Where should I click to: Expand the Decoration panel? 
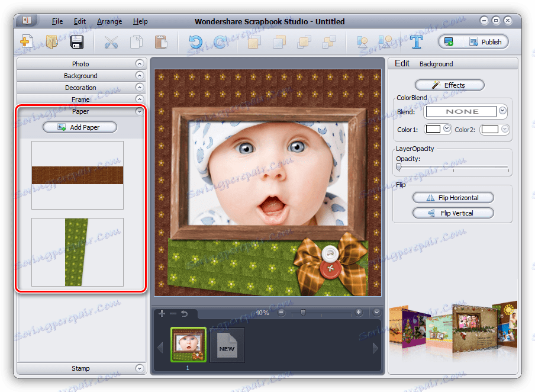[x=80, y=87]
